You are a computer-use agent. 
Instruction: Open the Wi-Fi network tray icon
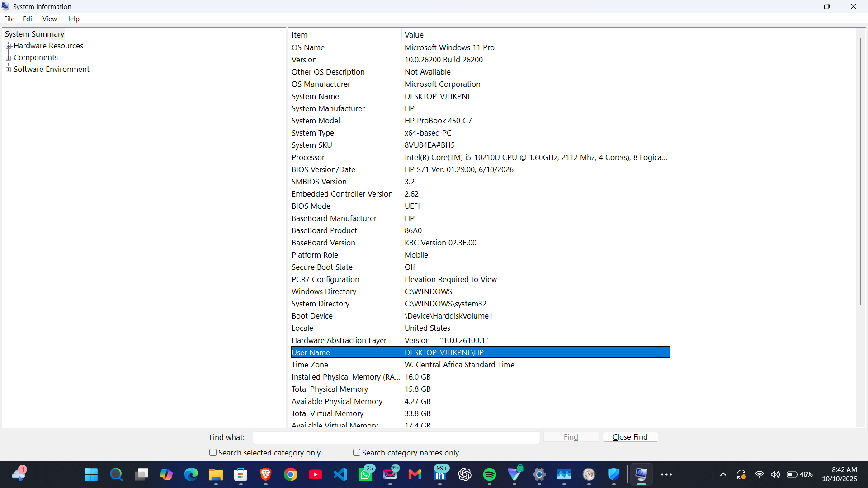tap(759, 474)
